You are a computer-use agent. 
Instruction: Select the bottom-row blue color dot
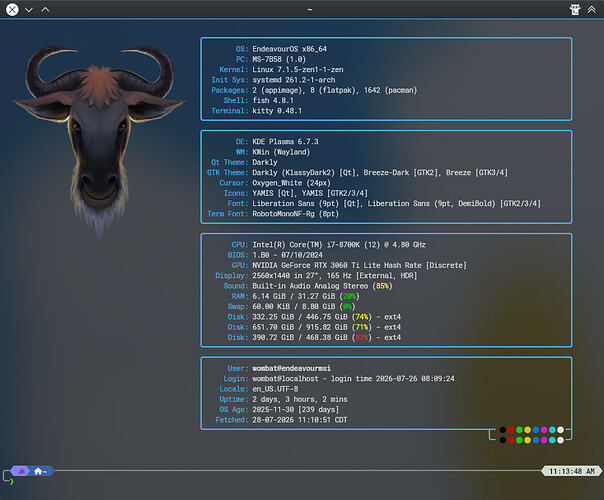point(536,440)
